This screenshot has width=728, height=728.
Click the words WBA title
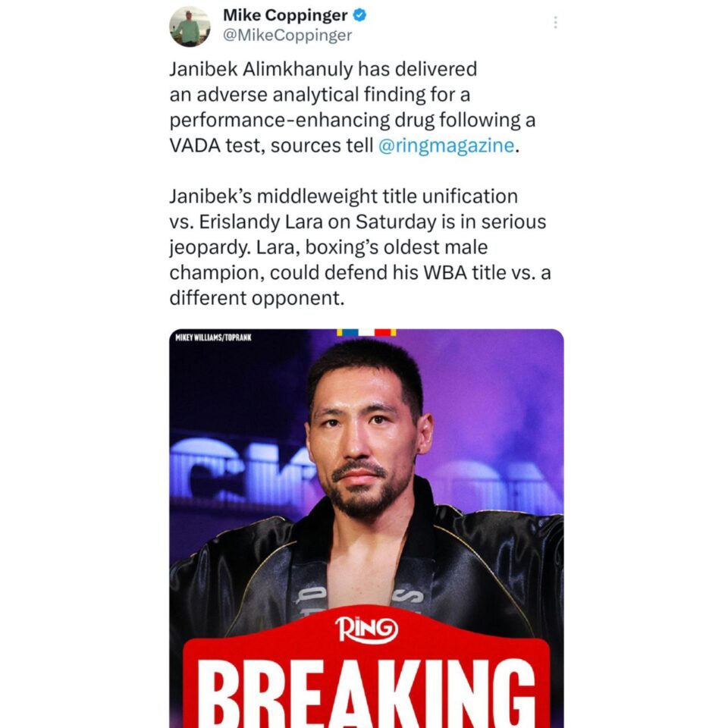[465, 272]
